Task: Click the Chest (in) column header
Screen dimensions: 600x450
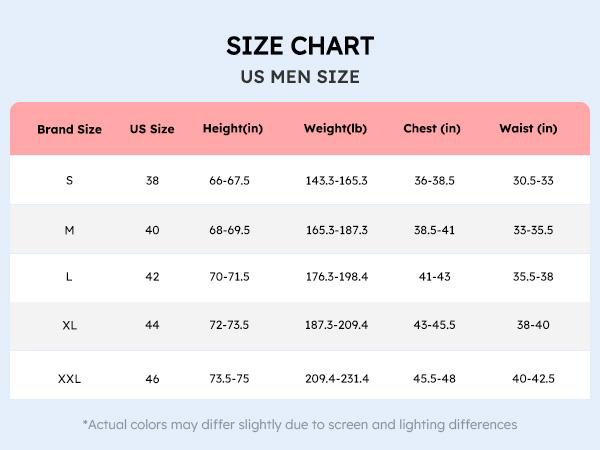Action: click(432, 129)
